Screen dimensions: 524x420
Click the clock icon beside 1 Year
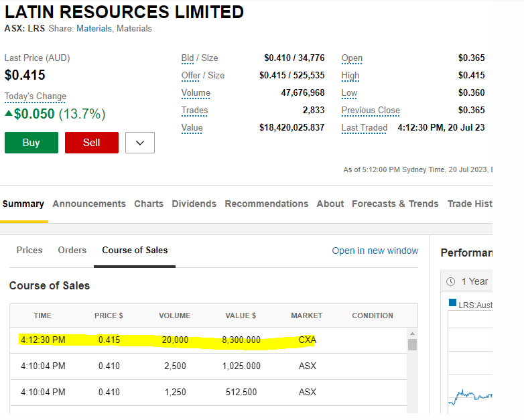451,281
